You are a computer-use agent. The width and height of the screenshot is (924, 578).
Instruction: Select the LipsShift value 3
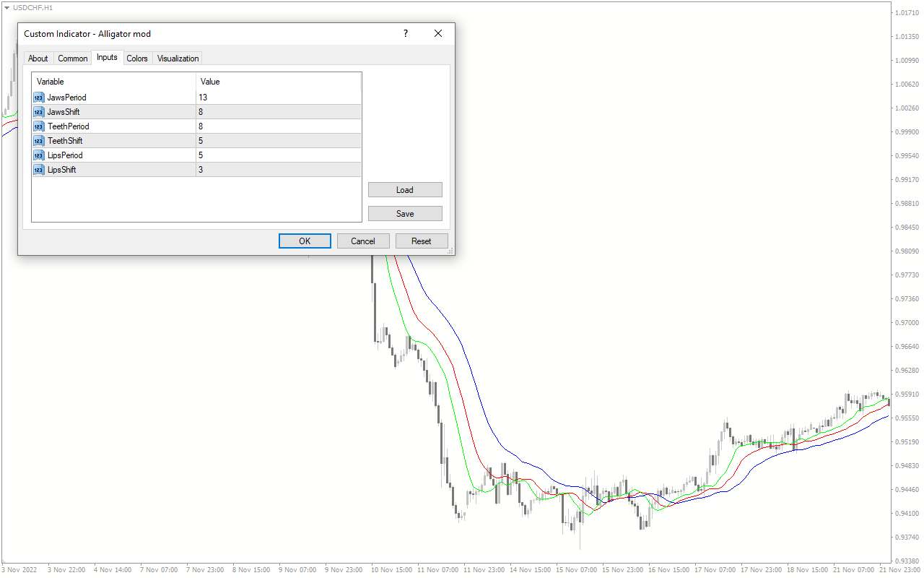coord(278,170)
